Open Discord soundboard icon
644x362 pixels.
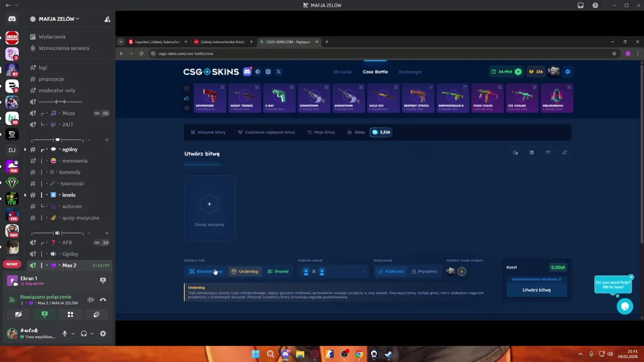pos(96,314)
